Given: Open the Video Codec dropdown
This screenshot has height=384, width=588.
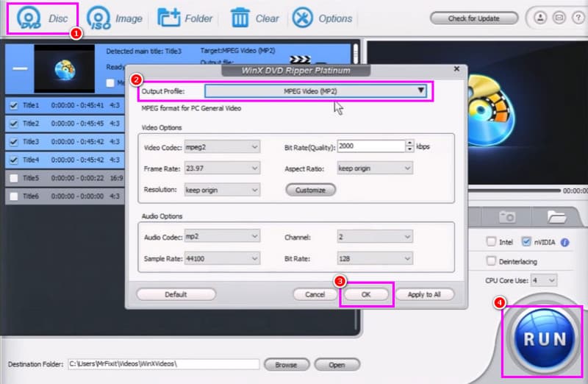Looking at the screenshot, I should [x=222, y=147].
